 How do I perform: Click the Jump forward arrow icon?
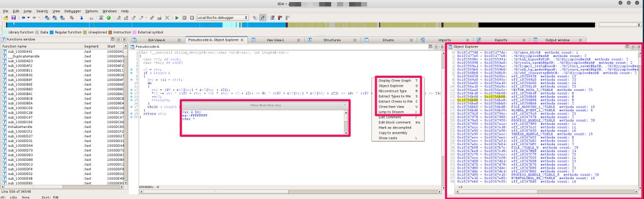point(34,18)
